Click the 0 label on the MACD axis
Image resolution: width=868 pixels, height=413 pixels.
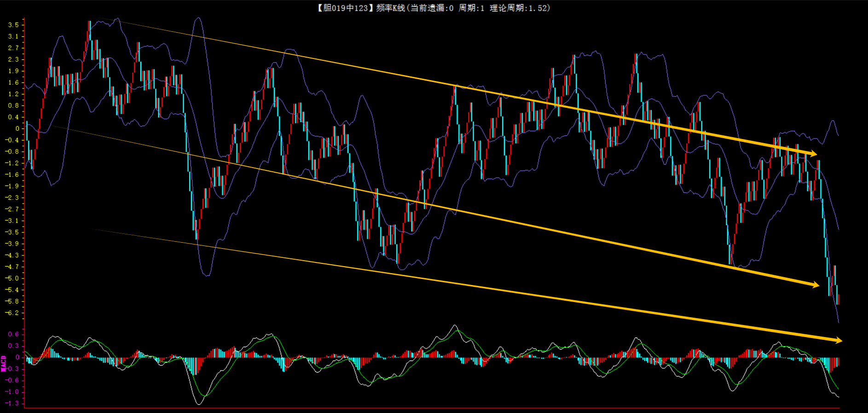click(17, 357)
